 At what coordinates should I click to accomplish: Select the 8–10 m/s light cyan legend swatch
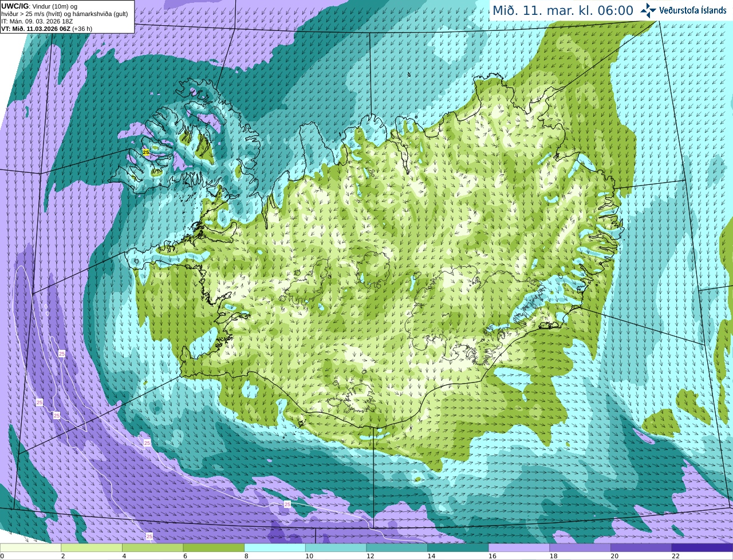tap(275, 547)
